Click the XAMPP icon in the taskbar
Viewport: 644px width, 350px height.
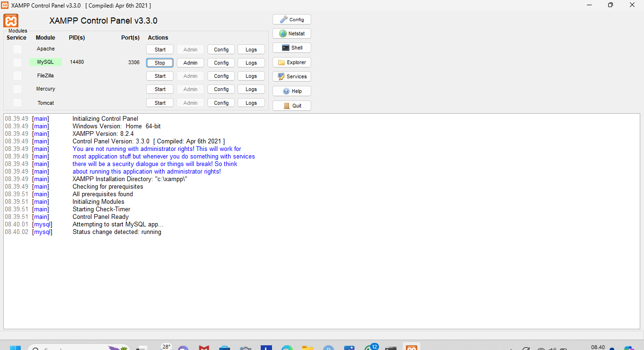(x=412, y=347)
